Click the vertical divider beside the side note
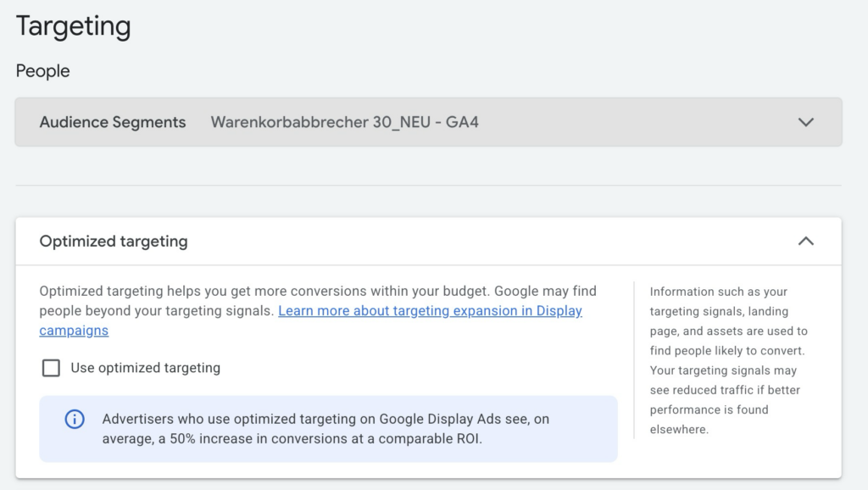Image resolution: width=868 pixels, height=490 pixels. 634,360
